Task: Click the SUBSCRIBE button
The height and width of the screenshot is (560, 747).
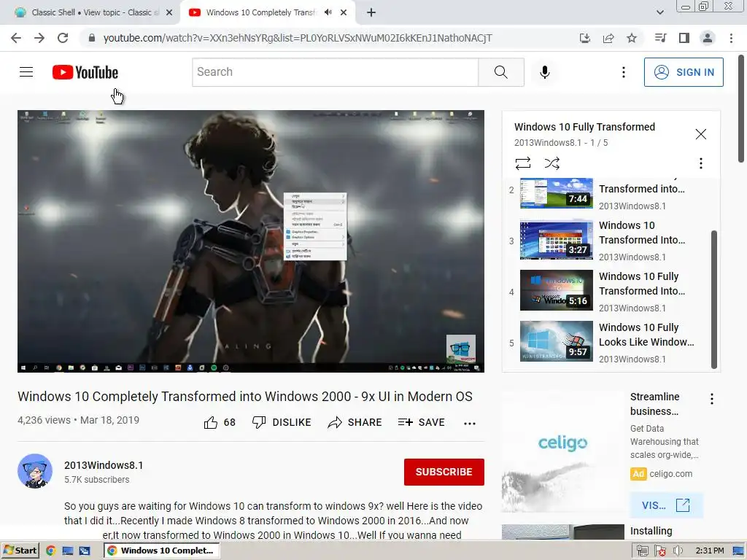Action: [x=444, y=472]
